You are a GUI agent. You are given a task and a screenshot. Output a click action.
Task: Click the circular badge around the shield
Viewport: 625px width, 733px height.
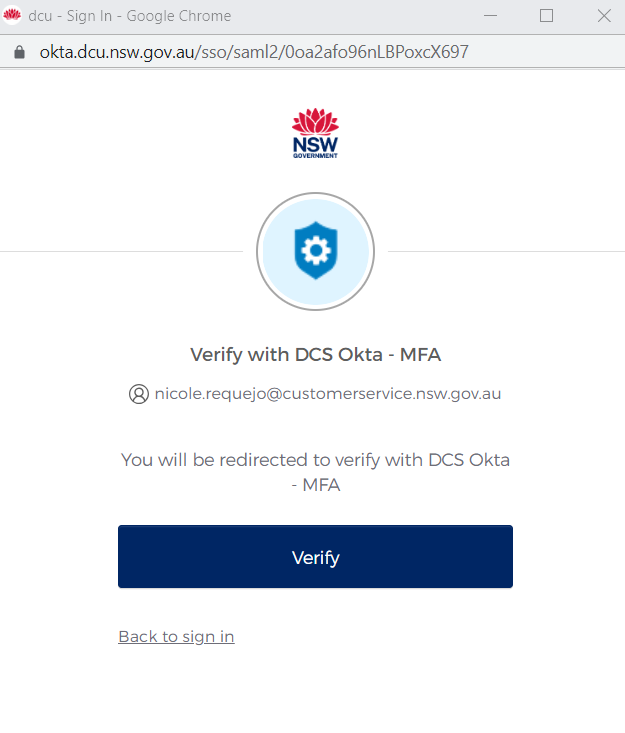316,252
